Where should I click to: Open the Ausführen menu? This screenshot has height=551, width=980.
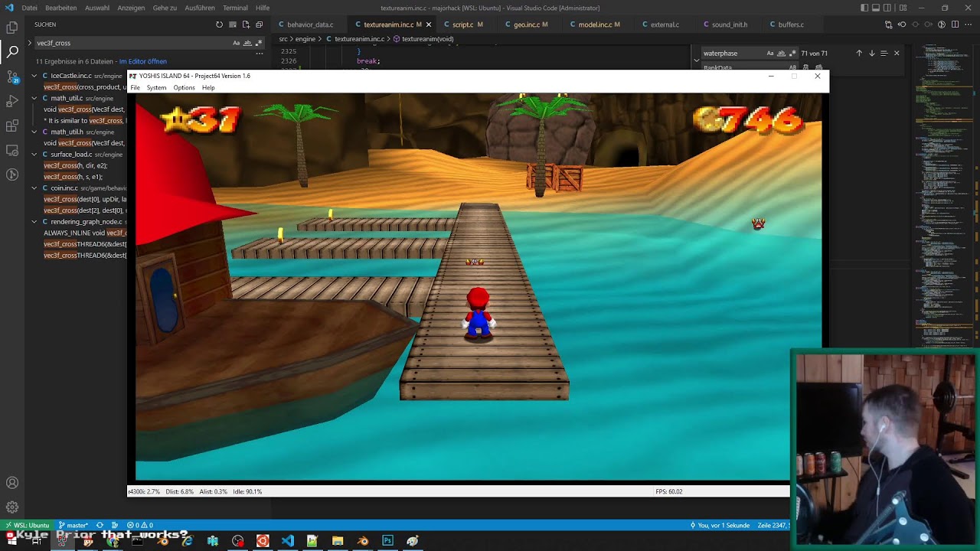[200, 8]
